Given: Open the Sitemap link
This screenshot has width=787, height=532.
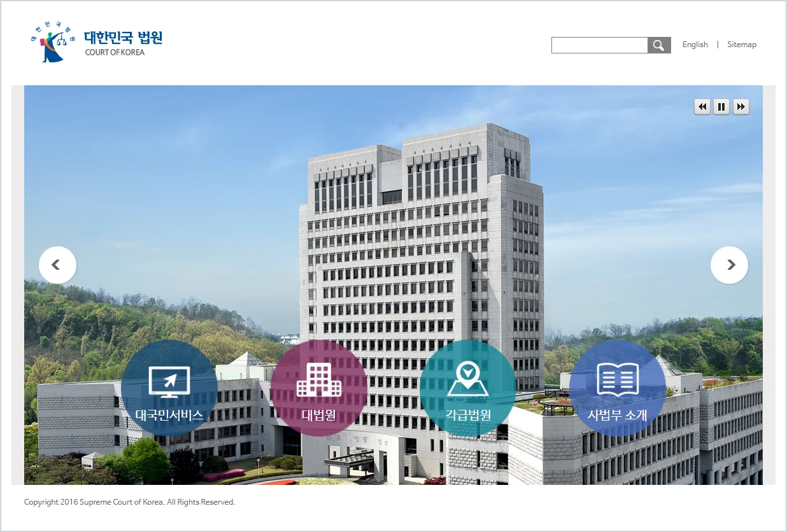Looking at the screenshot, I should tap(742, 45).
